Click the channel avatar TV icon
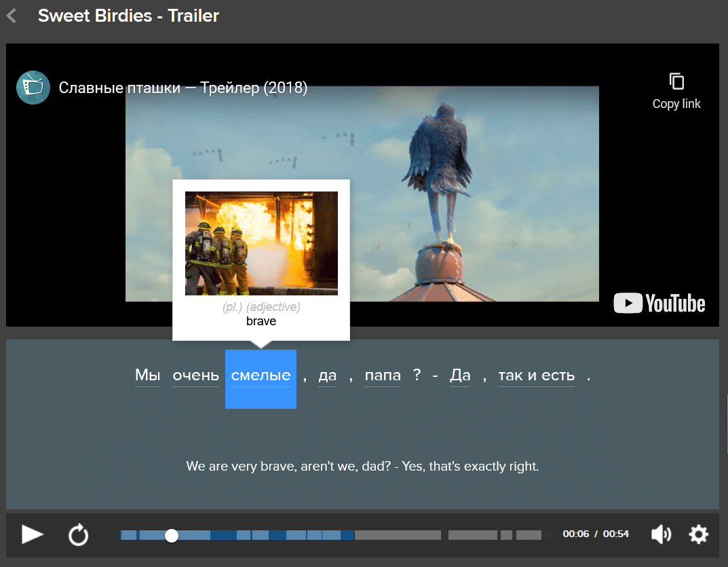 pos(33,88)
